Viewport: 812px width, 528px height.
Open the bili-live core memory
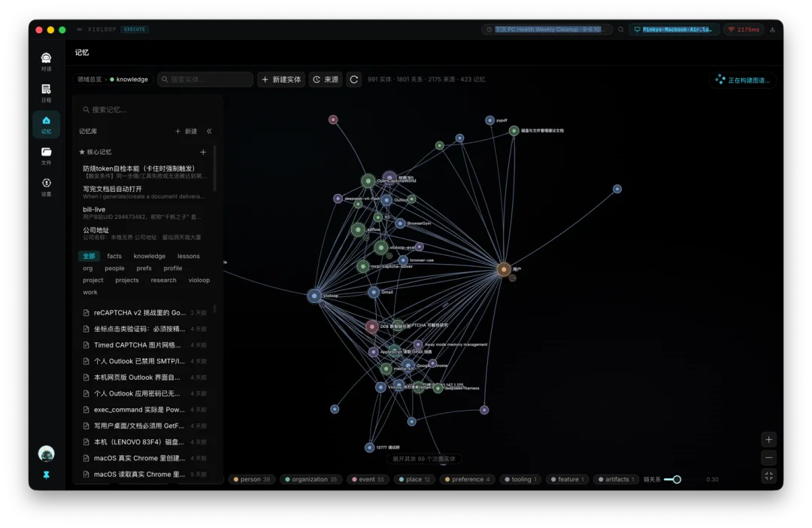144,213
